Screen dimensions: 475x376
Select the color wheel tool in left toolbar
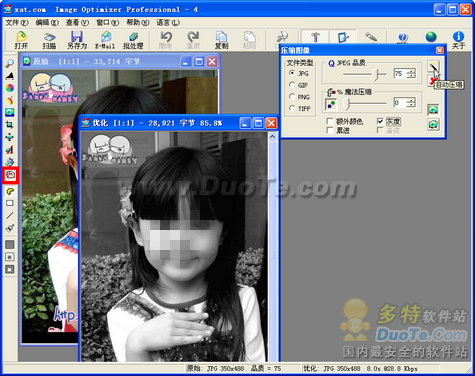pyautogui.click(x=10, y=88)
